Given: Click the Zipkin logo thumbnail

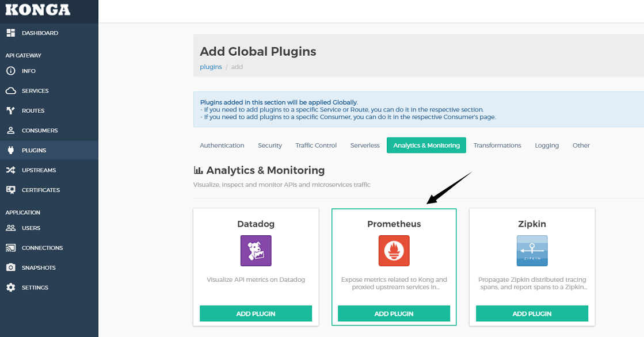Looking at the screenshot, I should point(532,251).
